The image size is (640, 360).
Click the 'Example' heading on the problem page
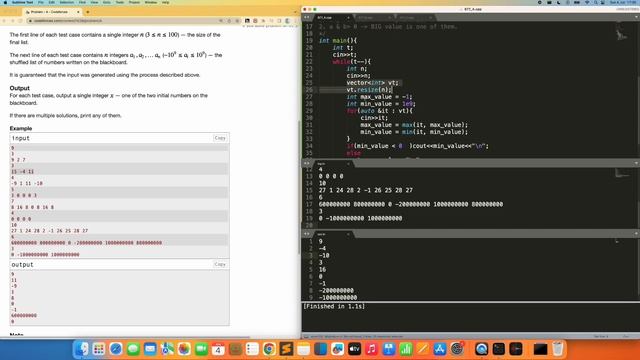[x=21, y=128]
